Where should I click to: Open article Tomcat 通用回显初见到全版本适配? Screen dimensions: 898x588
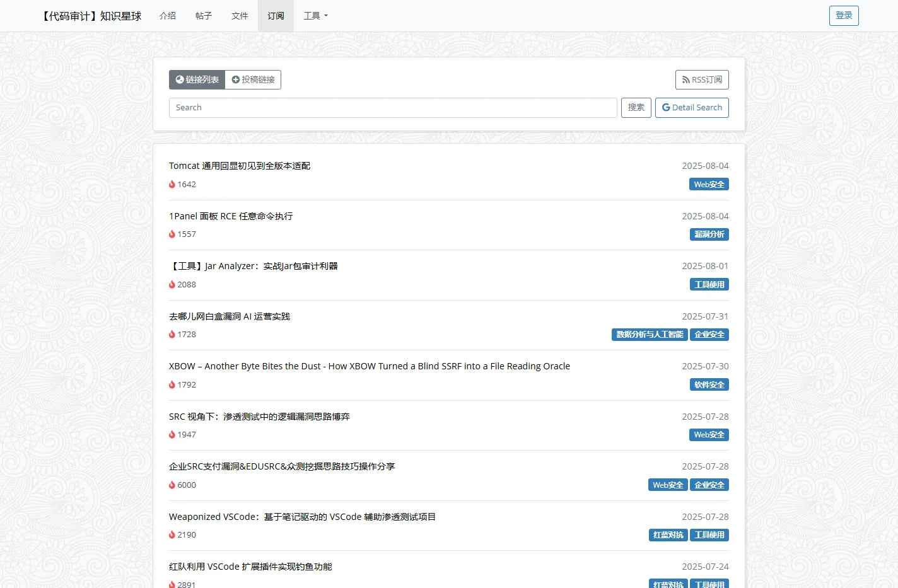(x=240, y=166)
